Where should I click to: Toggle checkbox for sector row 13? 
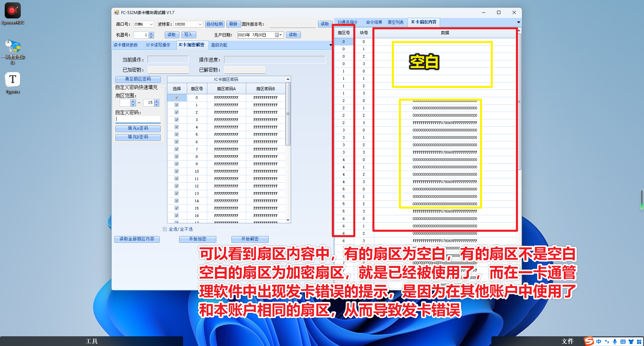pos(176,193)
